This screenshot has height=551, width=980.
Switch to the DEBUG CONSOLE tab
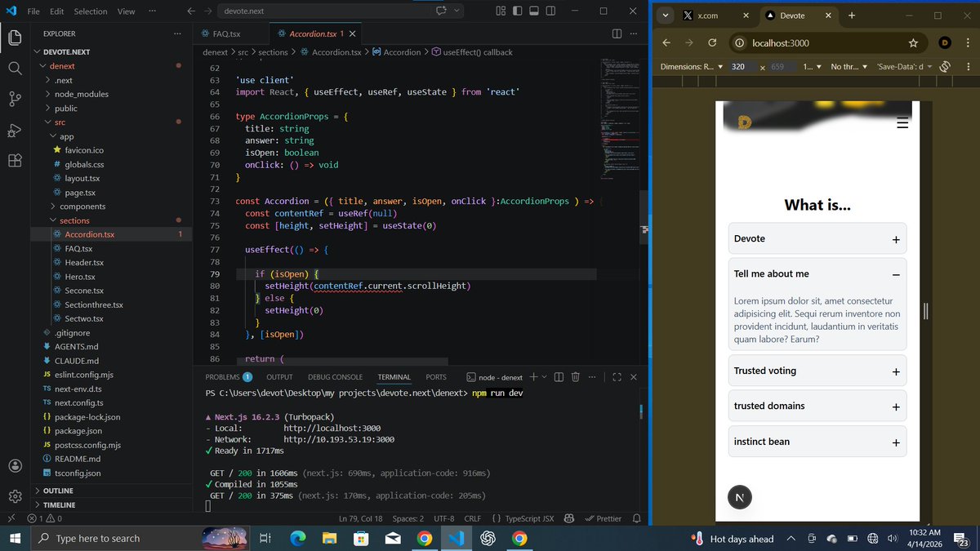[335, 377]
